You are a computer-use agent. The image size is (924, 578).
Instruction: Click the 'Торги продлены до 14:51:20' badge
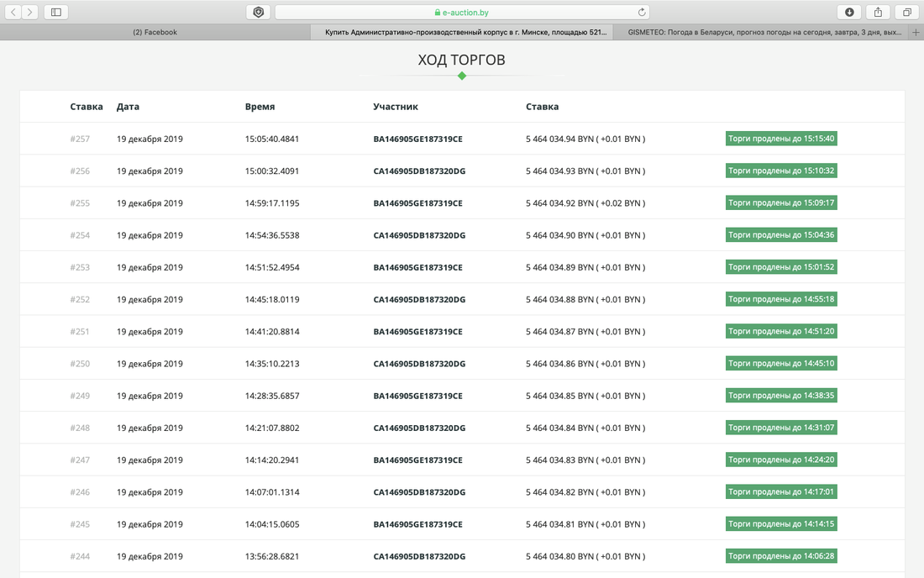(x=781, y=331)
